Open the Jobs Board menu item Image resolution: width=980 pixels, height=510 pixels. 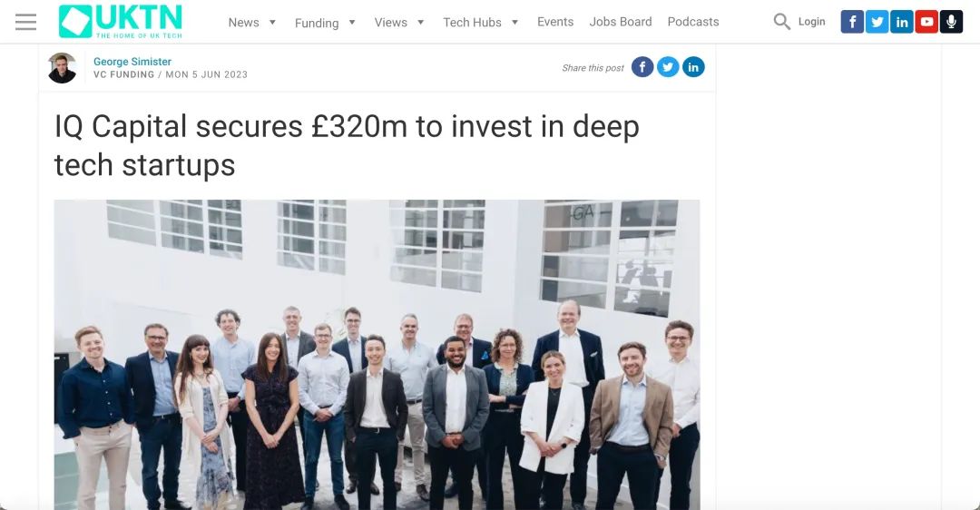tap(621, 22)
